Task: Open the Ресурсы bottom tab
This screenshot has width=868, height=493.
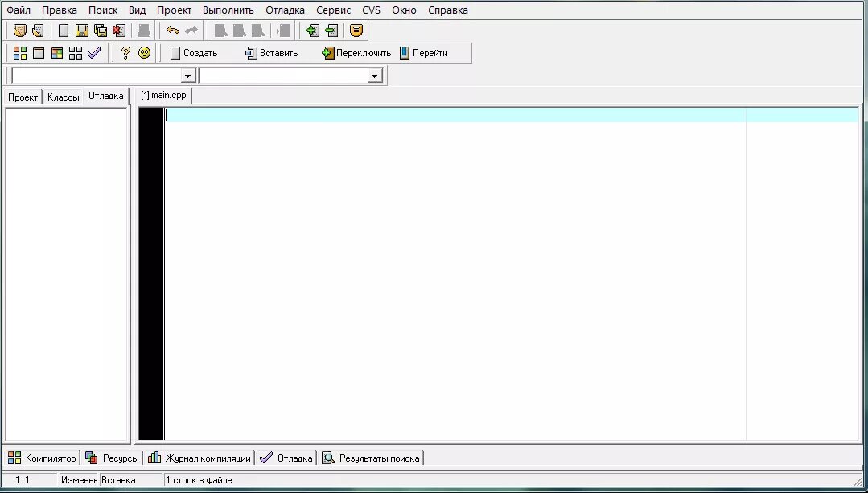Action: 112,458
